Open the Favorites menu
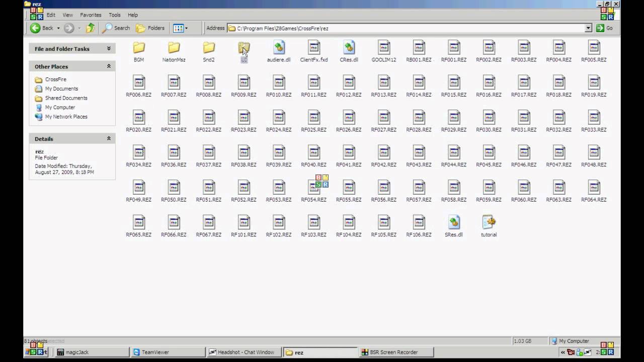This screenshot has width=644, height=362. point(91,15)
